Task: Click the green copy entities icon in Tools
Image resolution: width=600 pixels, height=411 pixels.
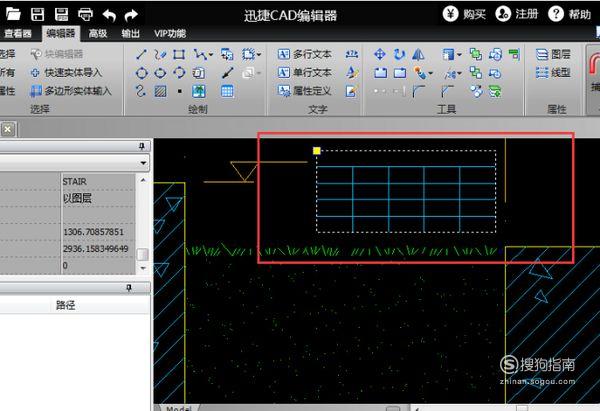Action: coord(476,54)
